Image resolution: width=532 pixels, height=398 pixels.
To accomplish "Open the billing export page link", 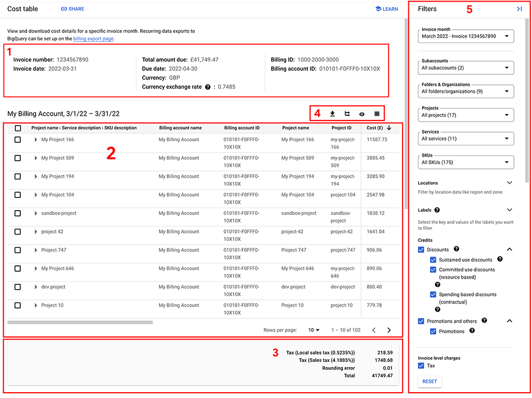I will point(93,39).
